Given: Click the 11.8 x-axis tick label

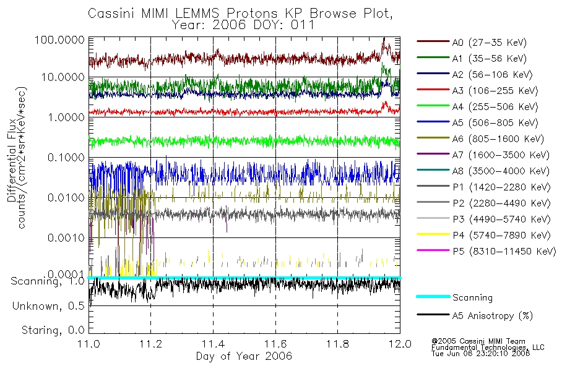Looking at the screenshot, I should [x=337, y=344].
